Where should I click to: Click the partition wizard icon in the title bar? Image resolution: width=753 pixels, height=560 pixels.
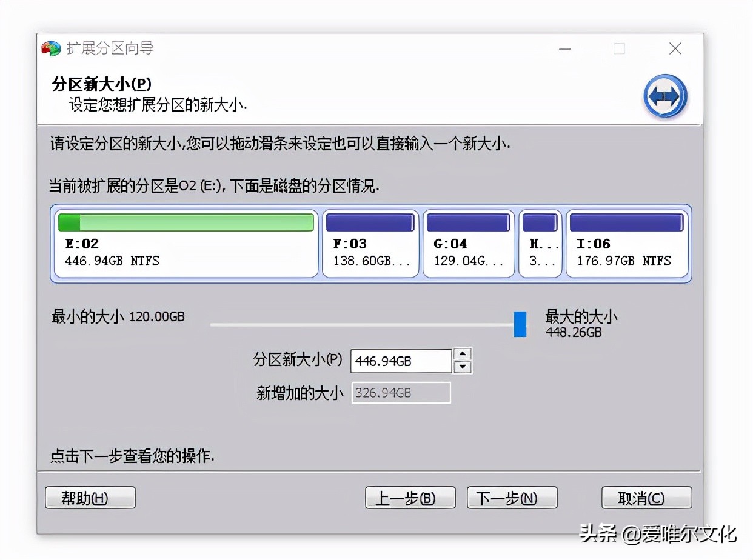[x=51, y=48]
